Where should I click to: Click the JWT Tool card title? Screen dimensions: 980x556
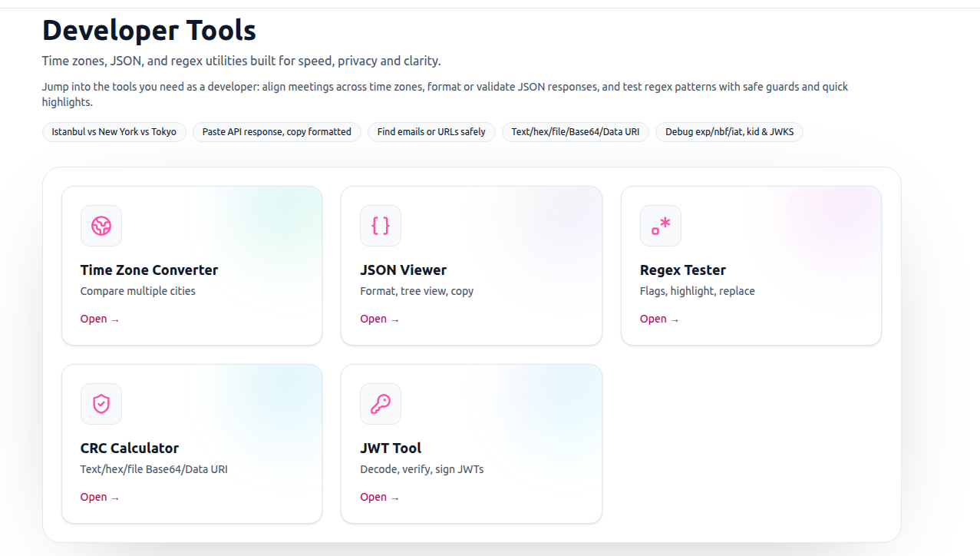point(391,448)
